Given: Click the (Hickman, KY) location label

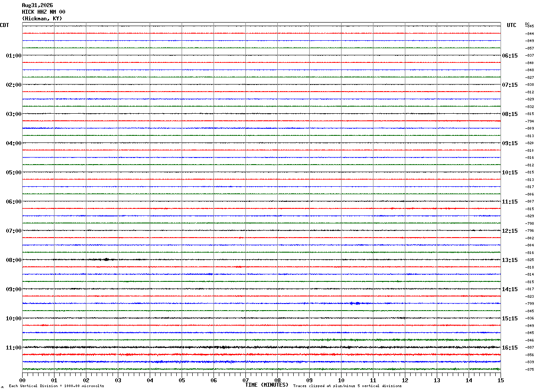Looking at the screenshot, I should (x=42, y=19).
